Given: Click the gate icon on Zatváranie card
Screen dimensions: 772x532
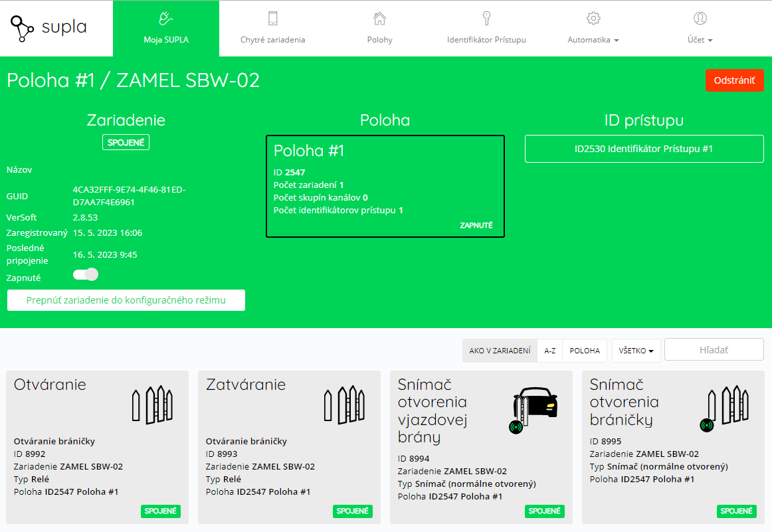Looking at the screenshot, I should pos(345,404).
